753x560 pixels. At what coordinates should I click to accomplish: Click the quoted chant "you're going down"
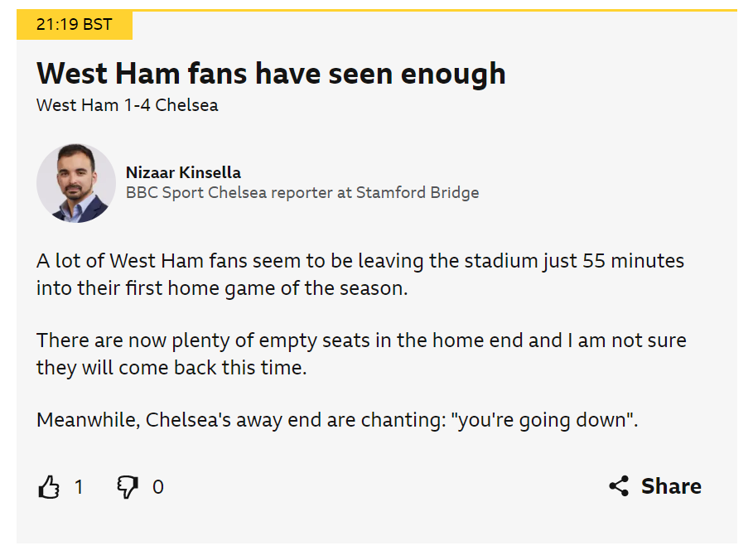[544, 420]
